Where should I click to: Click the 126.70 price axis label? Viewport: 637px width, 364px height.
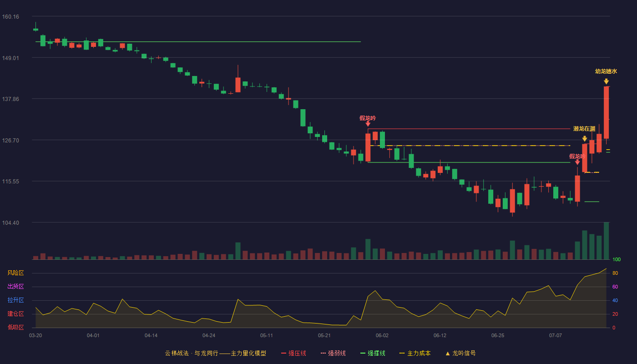point(10,140)
